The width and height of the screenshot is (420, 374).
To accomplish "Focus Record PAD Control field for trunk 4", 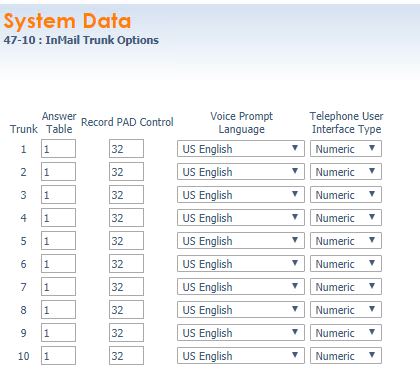I will 126,218.
